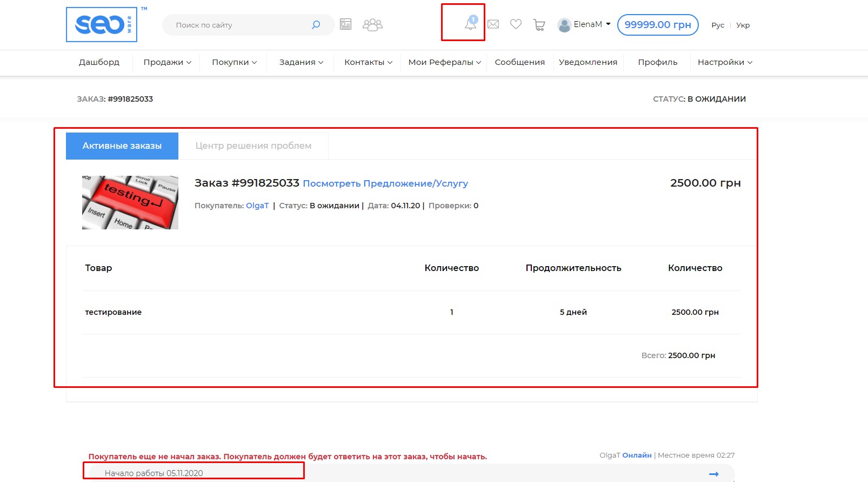Screen dimensions: 868x482
Task: Click the search magnifier icon
Action: pos(316,25)
